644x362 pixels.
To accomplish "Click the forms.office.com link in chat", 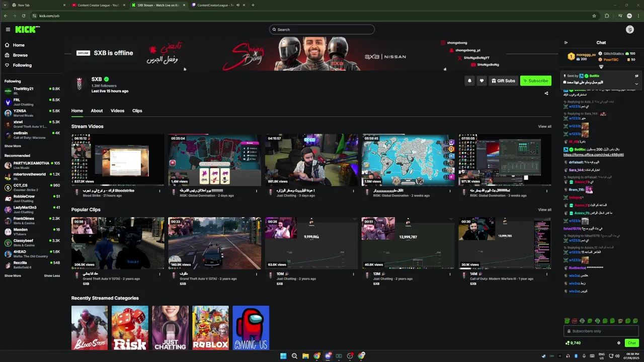I will [x=594, y=155].
